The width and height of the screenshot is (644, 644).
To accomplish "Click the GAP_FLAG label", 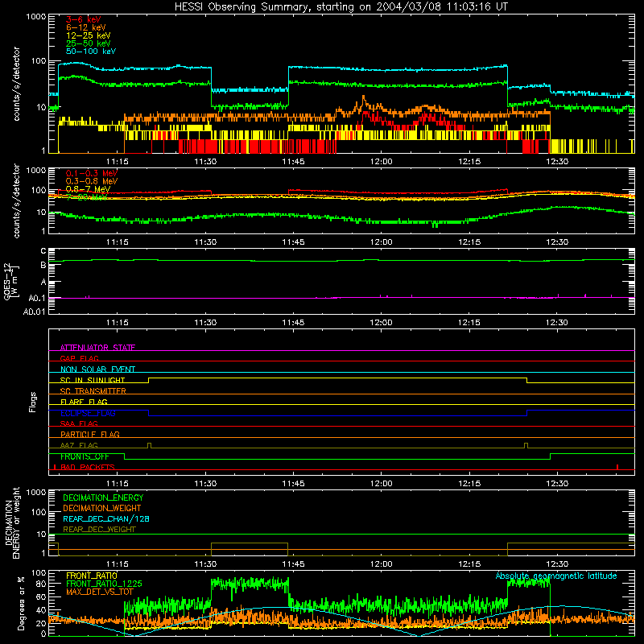I will click(x=79, y=358).
